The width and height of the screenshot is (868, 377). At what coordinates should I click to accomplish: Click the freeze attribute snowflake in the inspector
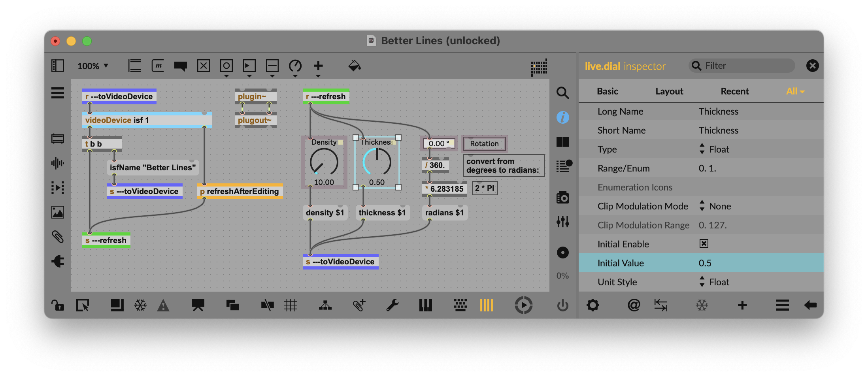coord(702,305)
